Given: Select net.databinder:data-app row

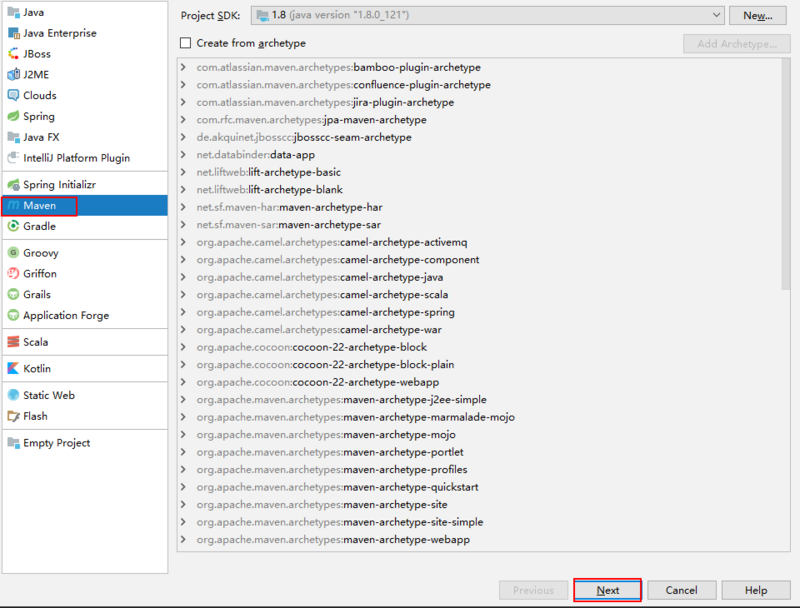Looking at the screenshot, I should tap(480, 155).
